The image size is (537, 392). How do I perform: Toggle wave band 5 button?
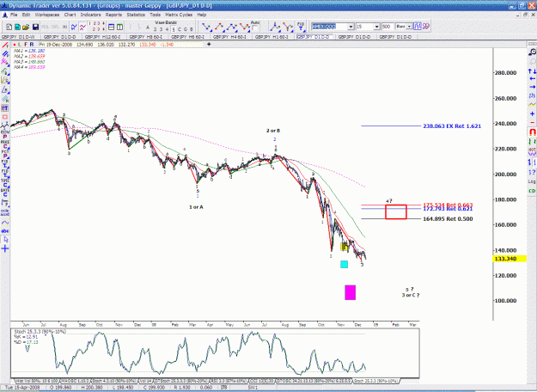tap(174, 29)
